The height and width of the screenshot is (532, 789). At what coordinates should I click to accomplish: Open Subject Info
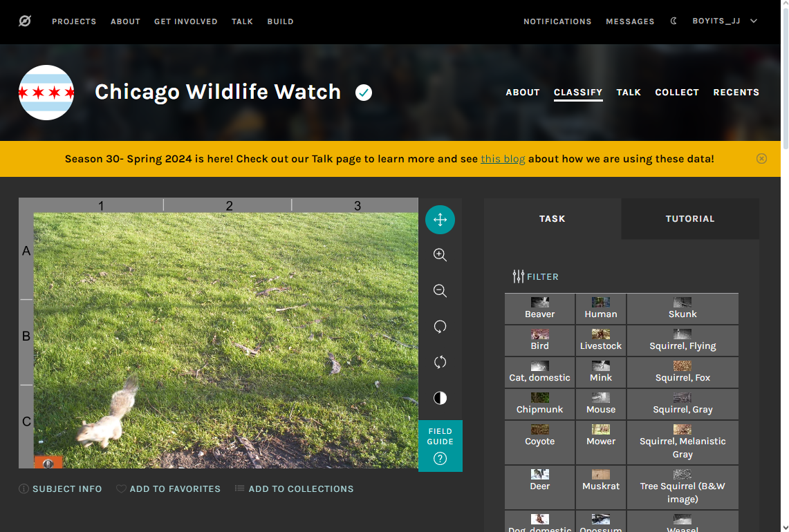pos(60,488)
